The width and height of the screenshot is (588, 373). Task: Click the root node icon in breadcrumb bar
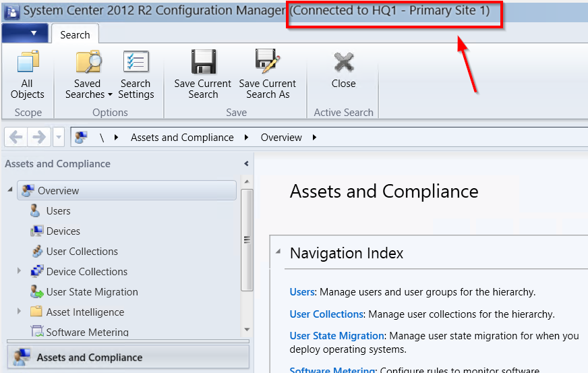(x=81, y=138)
